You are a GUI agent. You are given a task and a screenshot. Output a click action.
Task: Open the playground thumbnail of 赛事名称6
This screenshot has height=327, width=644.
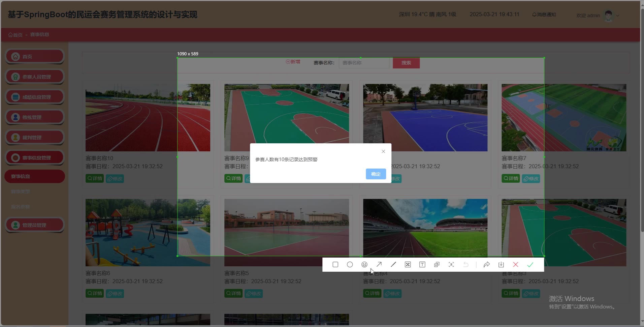[x=148, y=233]
